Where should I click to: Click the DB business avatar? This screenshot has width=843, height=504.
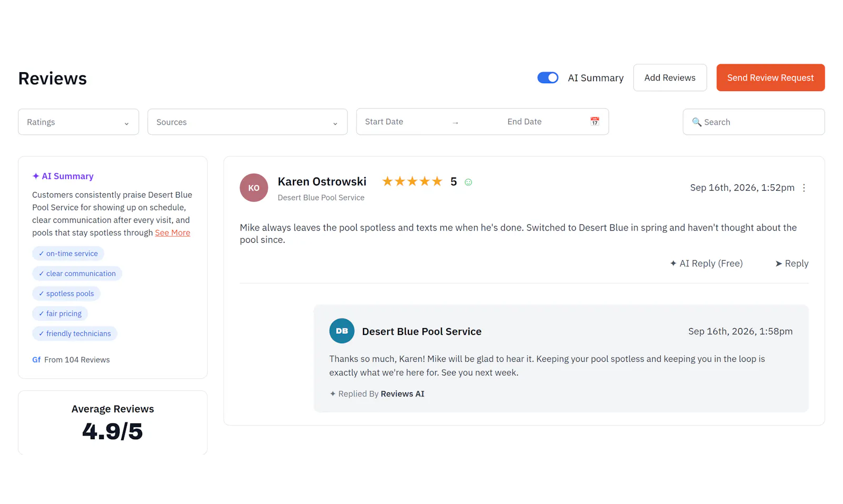tap(342, 331)
